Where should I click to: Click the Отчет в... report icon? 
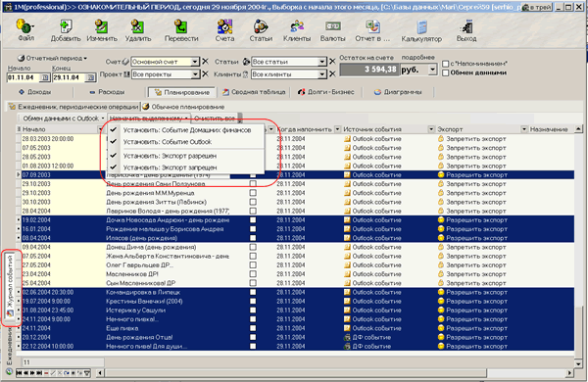[x=372, y=30]
